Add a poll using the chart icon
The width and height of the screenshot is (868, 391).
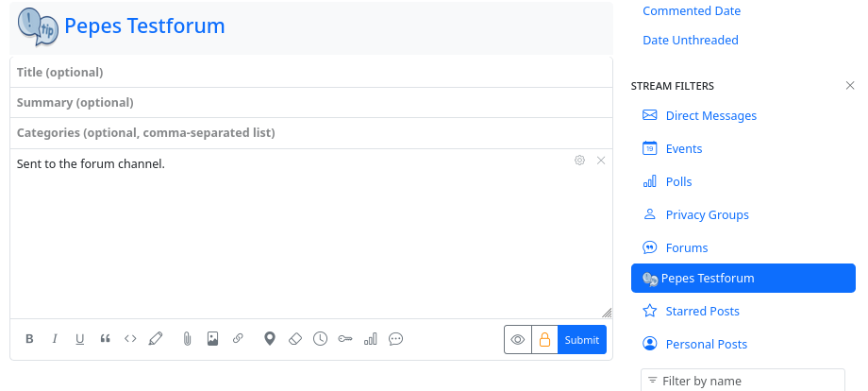click(371, 339)
